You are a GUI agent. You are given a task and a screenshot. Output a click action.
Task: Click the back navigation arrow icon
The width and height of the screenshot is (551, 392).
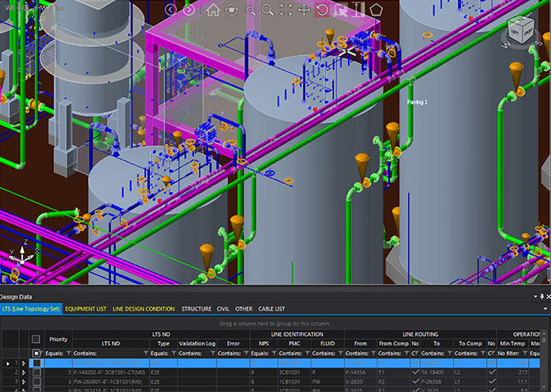[171, 10]
